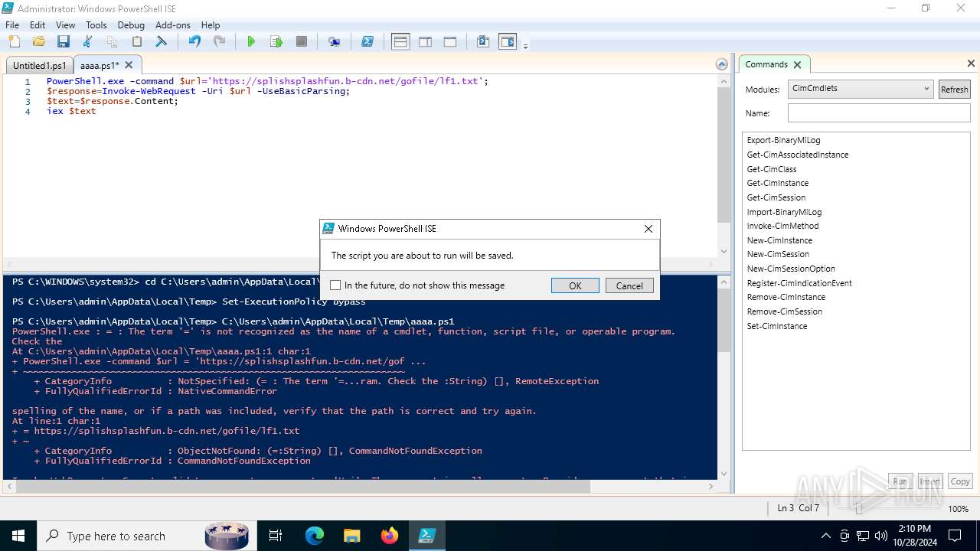The width and height of the screenshot is (980, 551).
Task: Close the Commands add-on pane
Action: pos(971,64)
